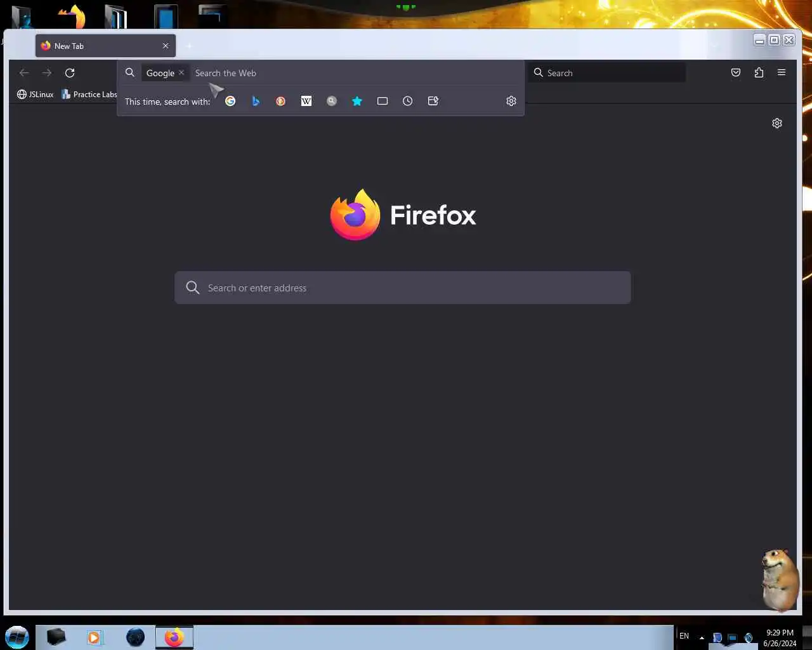Close the New Tab tab
Image resolution: width=812 pixels, height=650 pixels.
pyautogui.click(x=166, y=46)
